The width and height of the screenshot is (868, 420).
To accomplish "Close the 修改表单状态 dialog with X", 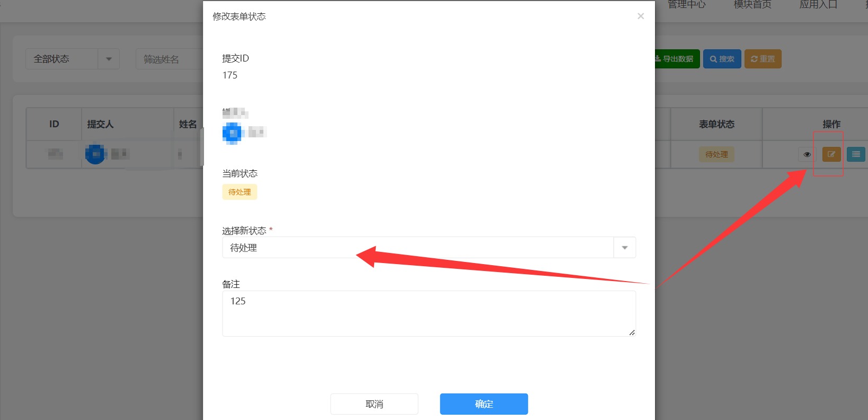I will [x=641, y=16].
